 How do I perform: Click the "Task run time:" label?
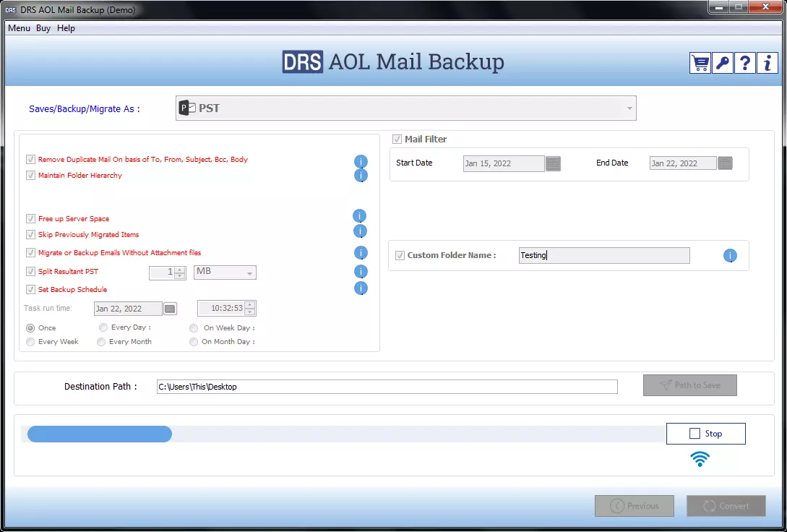(x=48, y=308)
